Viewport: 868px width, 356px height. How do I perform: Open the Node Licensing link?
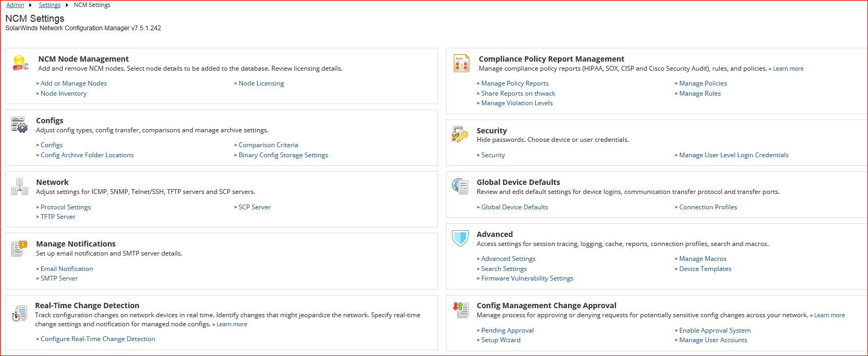(x=261, y=83)
